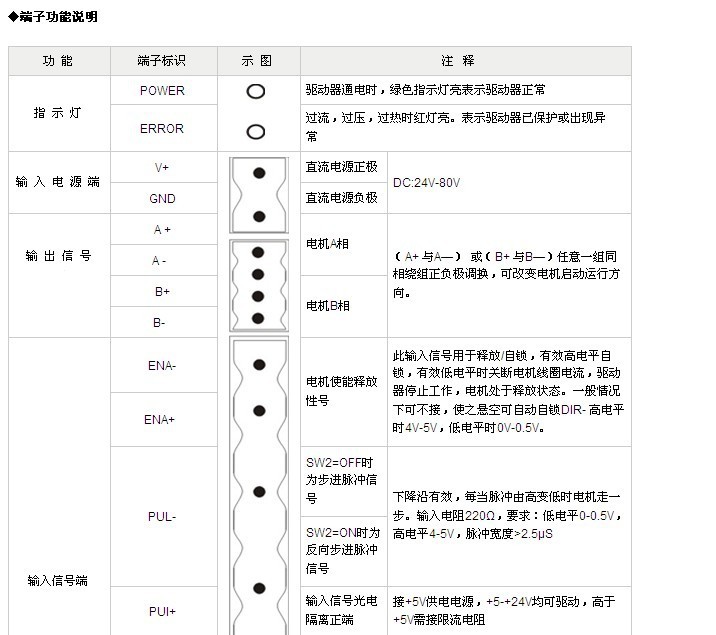Select the 示图 column header
This screenshot has width=716, height=635.
coord(257,61)
